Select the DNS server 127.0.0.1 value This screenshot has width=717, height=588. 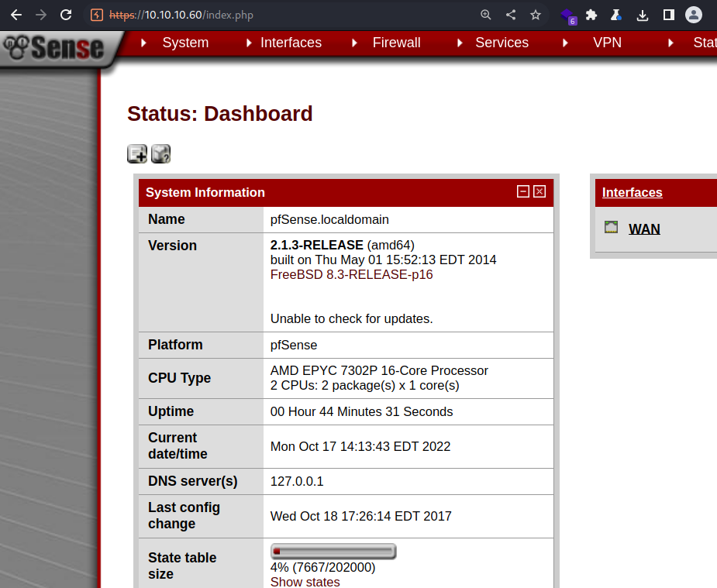click(297, 481)
